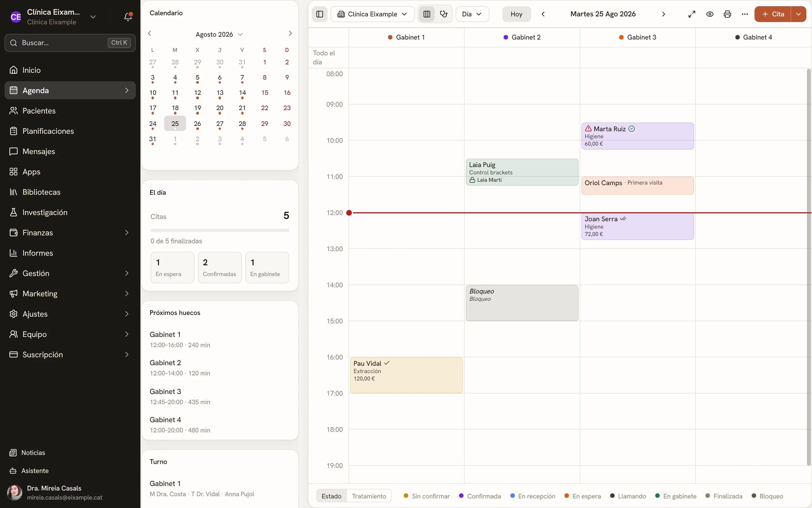Open the Agosto 2026 month picker
Viewport: 812px width, 508px height.
(219, 34)
